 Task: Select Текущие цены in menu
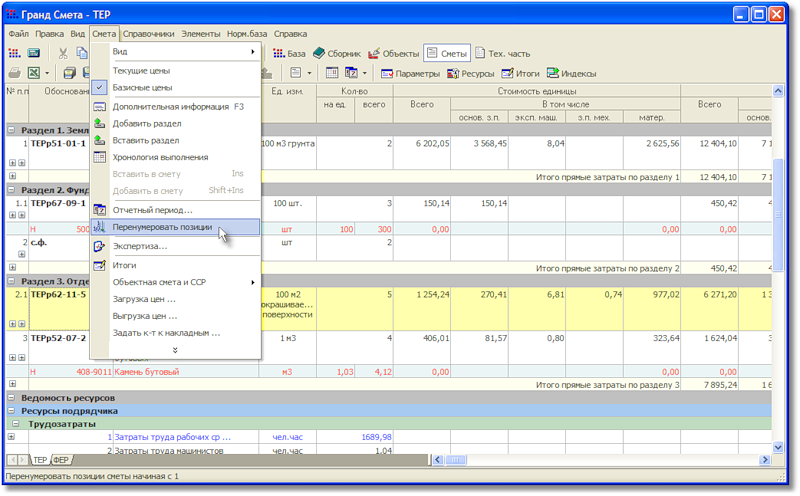point(176,70)
